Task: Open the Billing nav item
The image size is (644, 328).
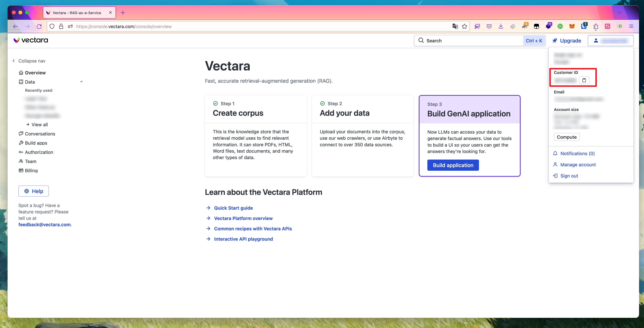Action: click(31, 171)
